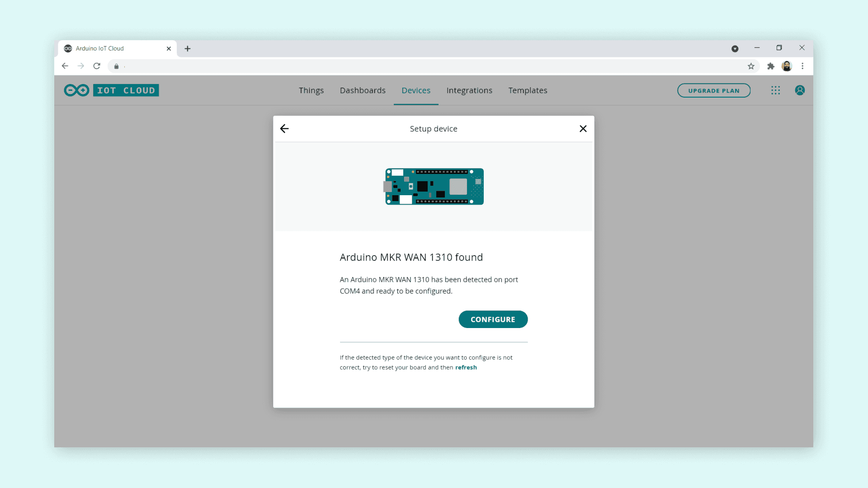Close the Setup device dialog
Image resolution: width=868 pixels, height=488 pixels.
[583, 129]
